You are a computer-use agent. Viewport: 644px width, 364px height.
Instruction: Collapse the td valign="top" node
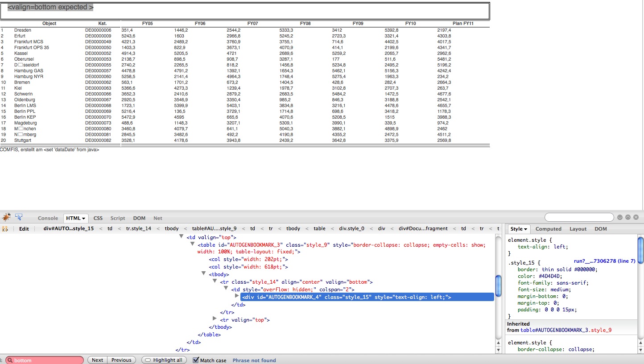[x=182, y=237]
